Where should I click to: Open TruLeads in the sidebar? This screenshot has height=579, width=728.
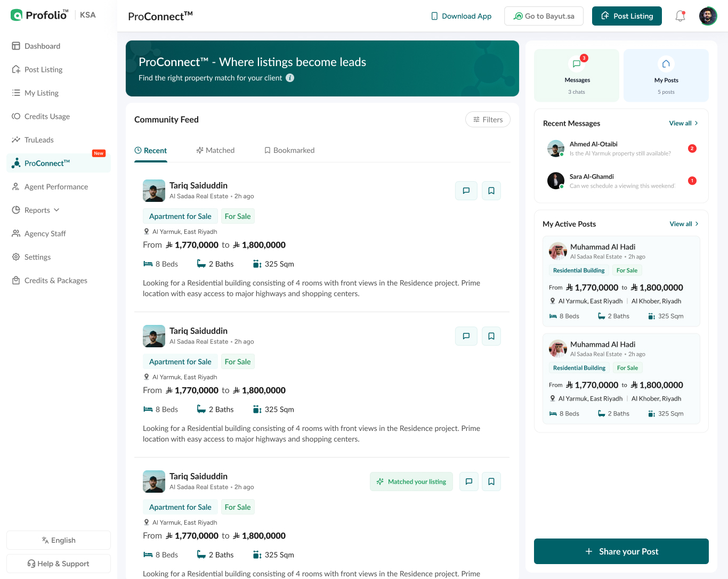[59, 140]
